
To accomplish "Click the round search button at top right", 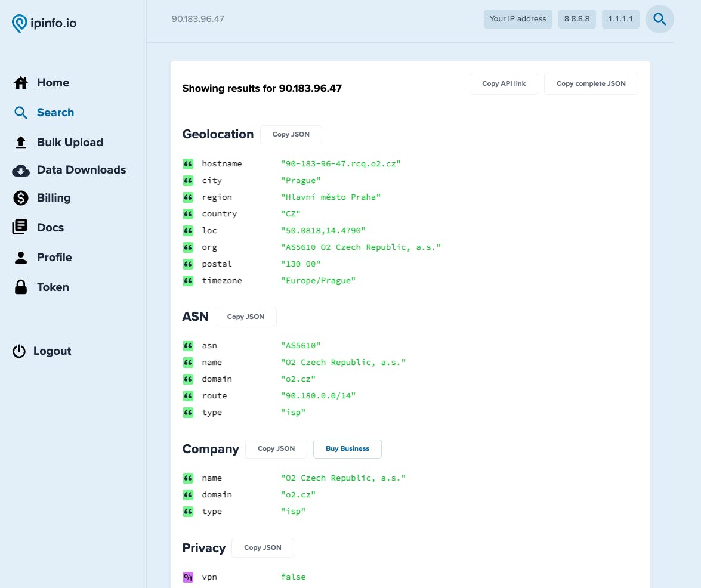I will point(659,19).
